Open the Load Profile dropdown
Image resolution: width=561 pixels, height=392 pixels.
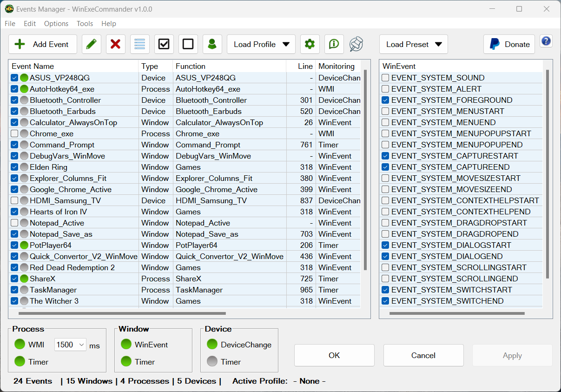261,44
